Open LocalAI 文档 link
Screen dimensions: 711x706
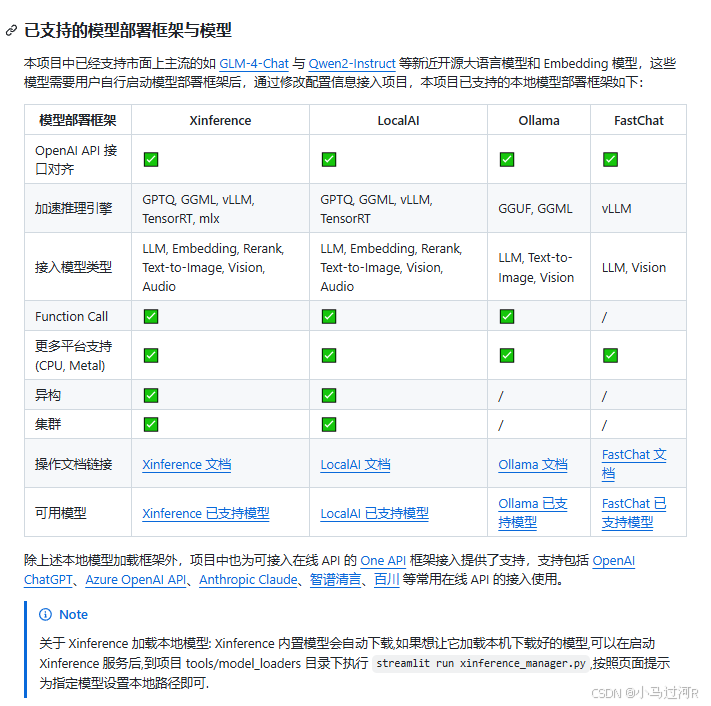click(x=355, y=464)
